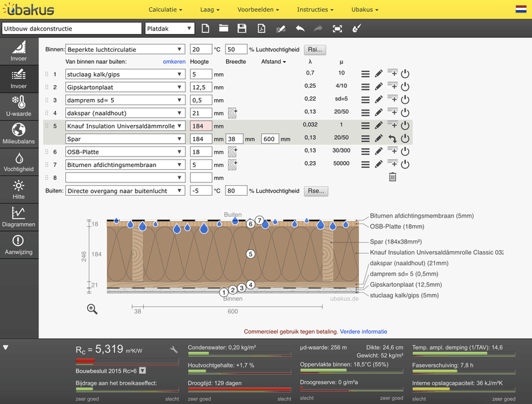The width and height of the screenshot is (532, 404).
Task: Expand the Binnen 'Beperkte luchtcirculatie' dropdown
Action: pyautogui.click(x=125, y=49)
